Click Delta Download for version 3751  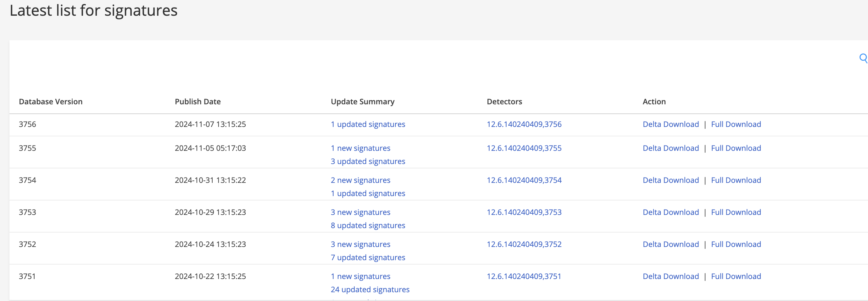671,276
